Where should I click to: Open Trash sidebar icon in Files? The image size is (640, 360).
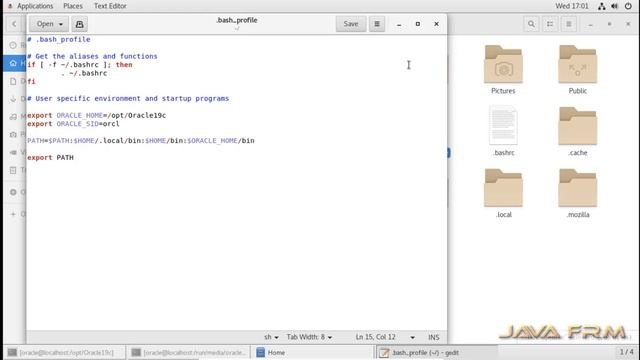pos(13,170)
